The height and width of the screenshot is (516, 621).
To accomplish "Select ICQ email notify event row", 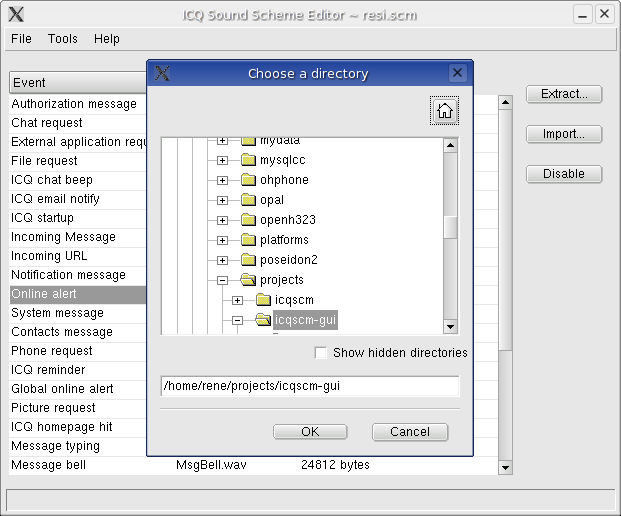I will 78,199.
